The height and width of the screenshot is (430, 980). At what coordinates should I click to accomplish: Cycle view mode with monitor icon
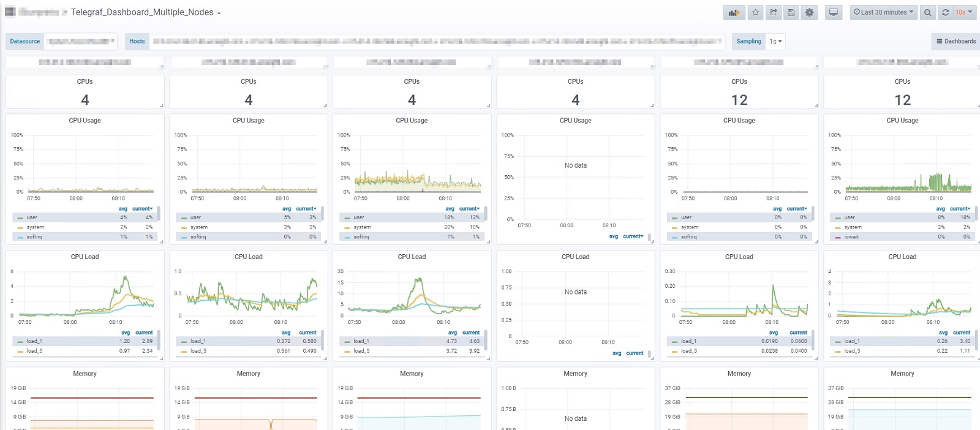click(834, 12)
